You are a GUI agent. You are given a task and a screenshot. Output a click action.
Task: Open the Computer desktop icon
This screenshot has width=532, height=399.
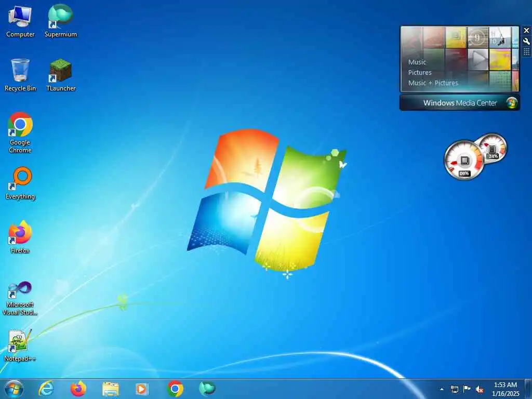tap(20, 21)
